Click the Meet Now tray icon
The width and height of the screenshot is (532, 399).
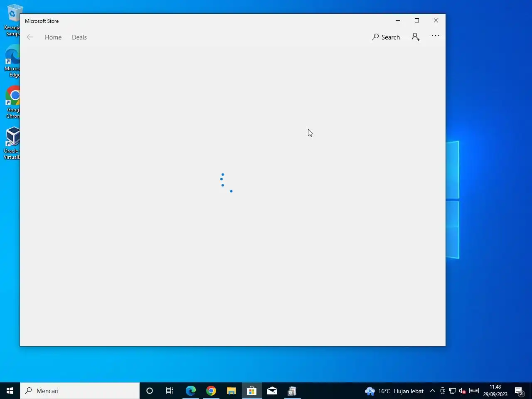(x=443, y=391)
